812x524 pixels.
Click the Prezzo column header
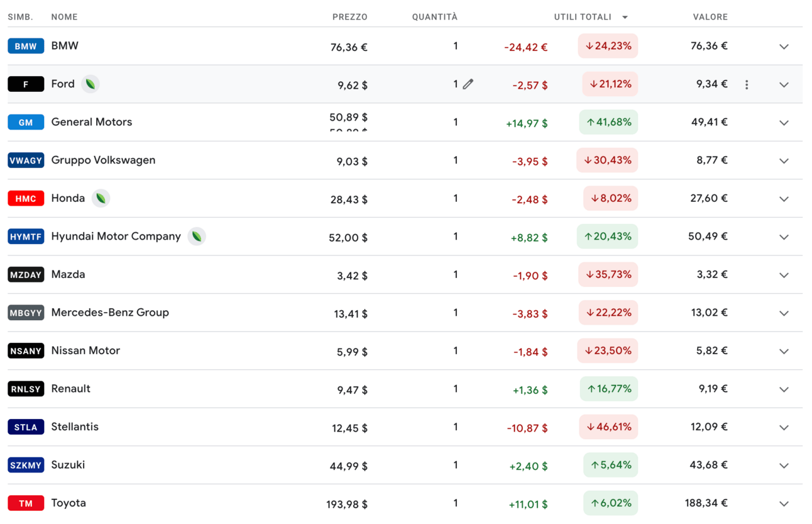coord(349,17)
